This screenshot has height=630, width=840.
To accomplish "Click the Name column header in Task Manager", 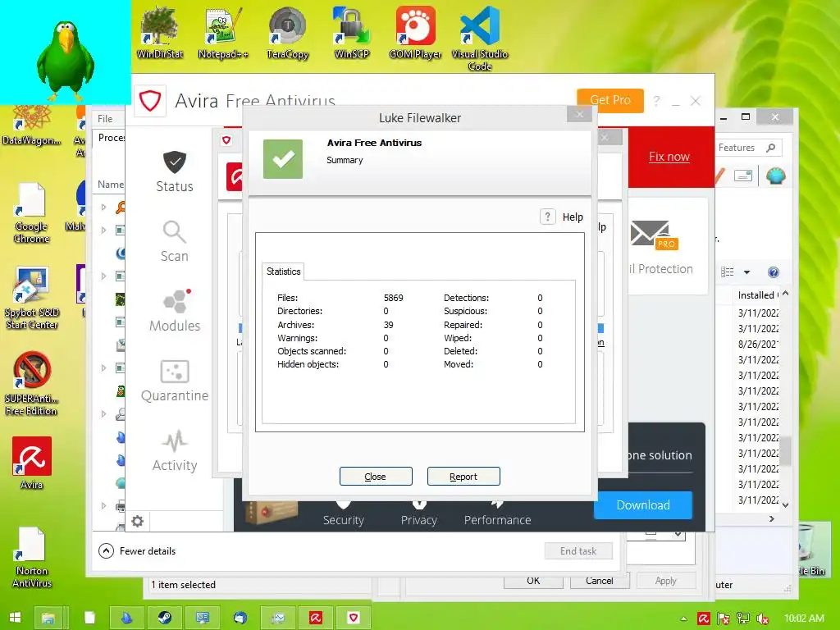I will coord(111,185).
